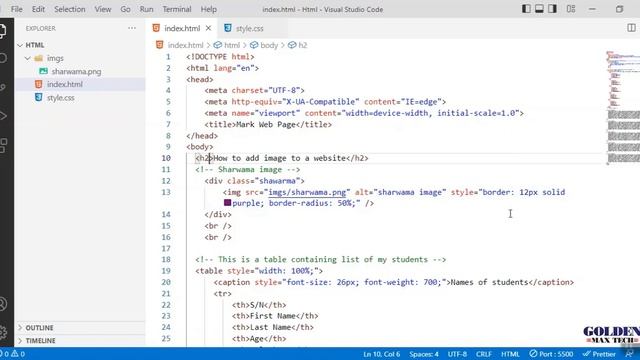Open the Explorer view in activity bar
Image resolution: width=640 pixels, height=360 pixels.
(3, 31)
